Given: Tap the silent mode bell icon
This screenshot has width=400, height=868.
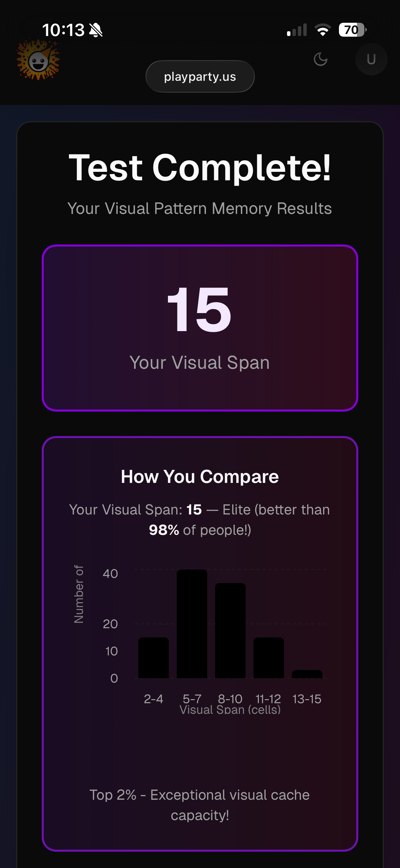Looking at the screenshot, I should [x=96, y=30].
